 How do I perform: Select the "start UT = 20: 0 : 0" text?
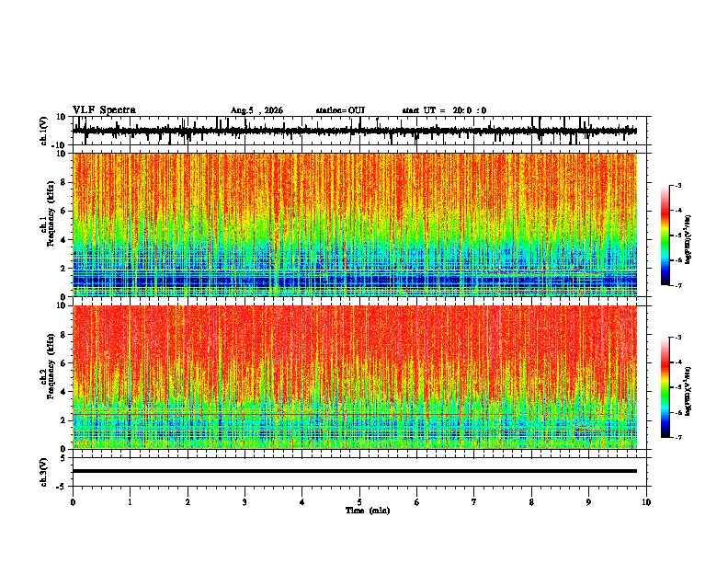(444, 110)
